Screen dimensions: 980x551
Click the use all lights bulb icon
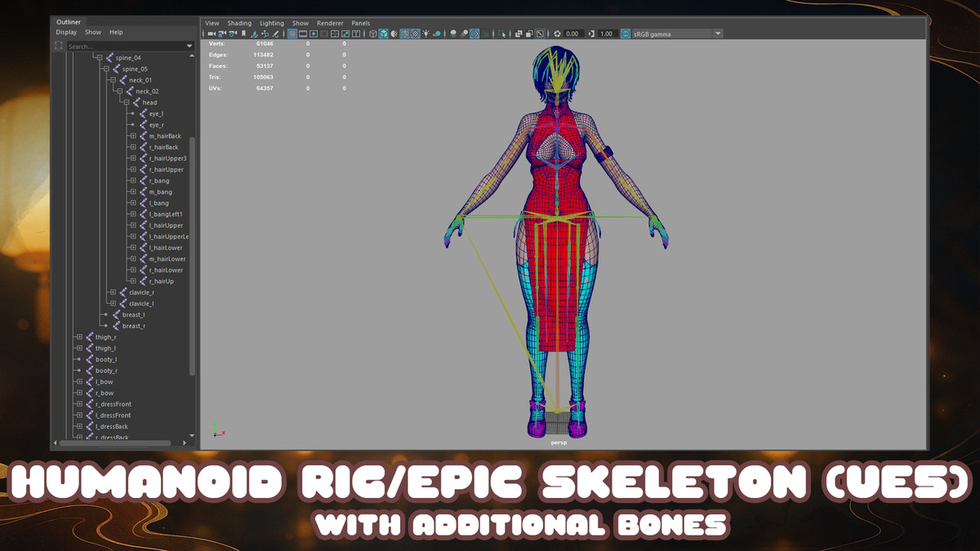click(425, 34)
